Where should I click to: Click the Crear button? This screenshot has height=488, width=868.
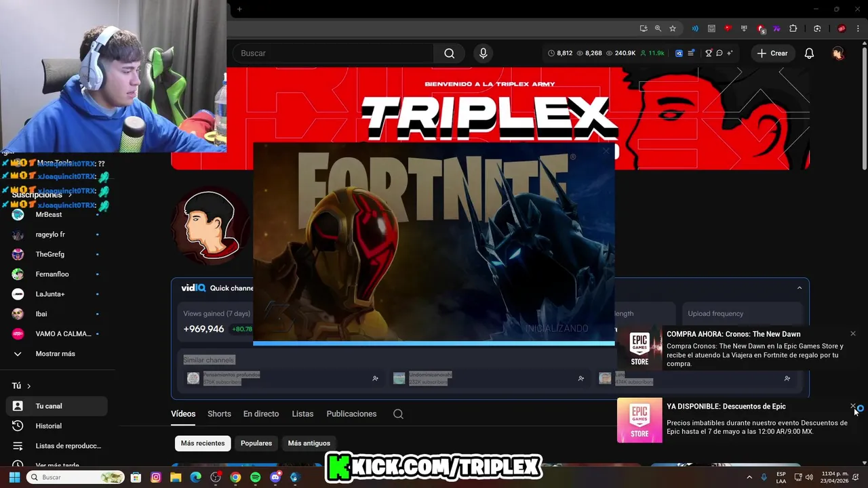(772, 53)
